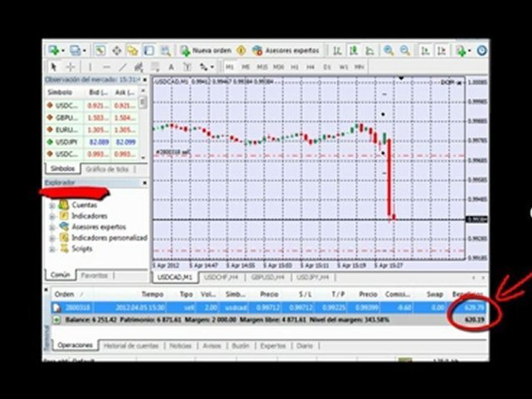The width and height of the screenshot is (532, 399).
Task: Open a new chart with the green plus icon
Action: (x=54, y=50)
